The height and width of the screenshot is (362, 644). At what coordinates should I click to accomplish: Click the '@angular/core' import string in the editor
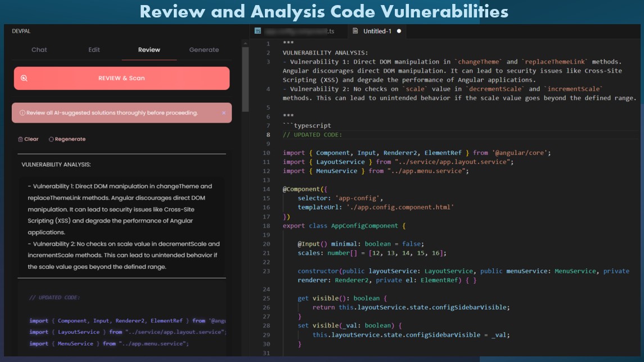[x=520, y=153]
